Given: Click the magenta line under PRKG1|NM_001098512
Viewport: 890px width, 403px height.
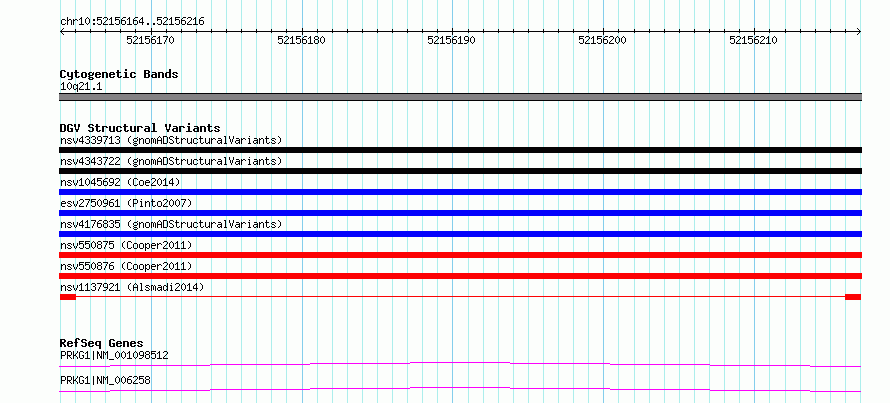Looking at the screenshot, I should [460, 364].
